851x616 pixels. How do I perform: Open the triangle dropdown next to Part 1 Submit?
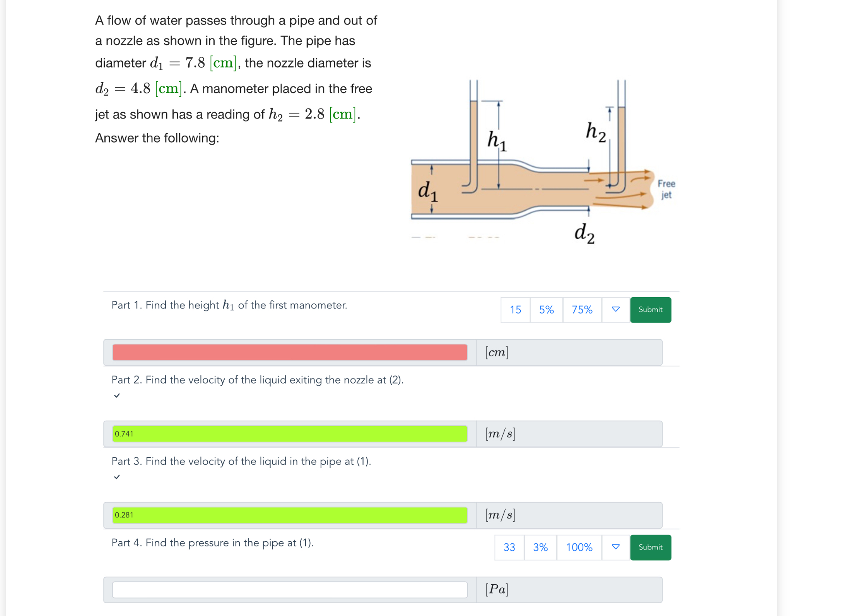[x=615, y=310]
